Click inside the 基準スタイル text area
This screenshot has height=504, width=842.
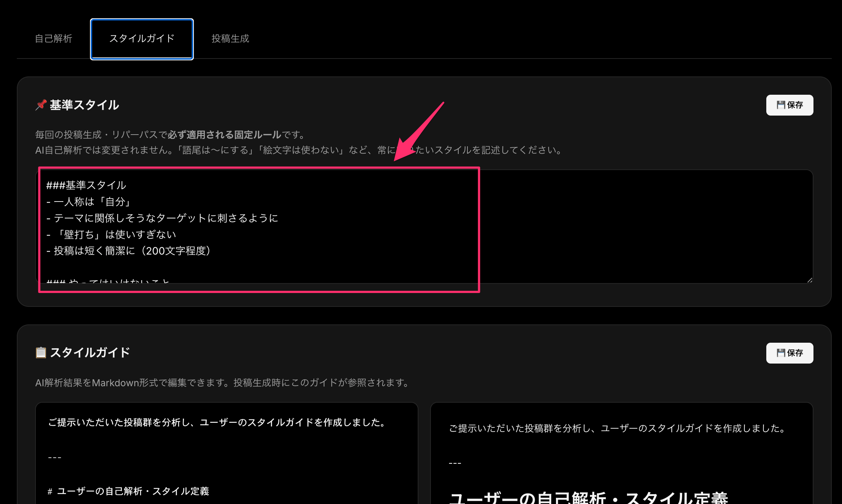point(622,227)
